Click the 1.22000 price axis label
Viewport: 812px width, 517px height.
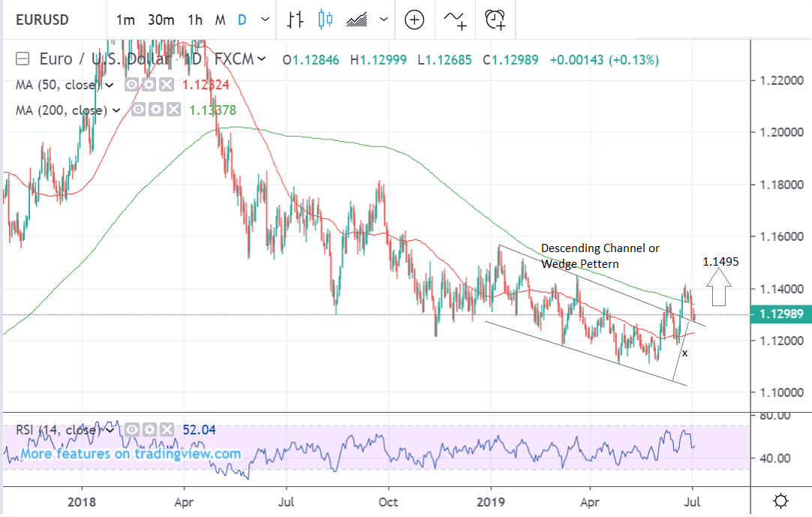[x=781, y=80]
